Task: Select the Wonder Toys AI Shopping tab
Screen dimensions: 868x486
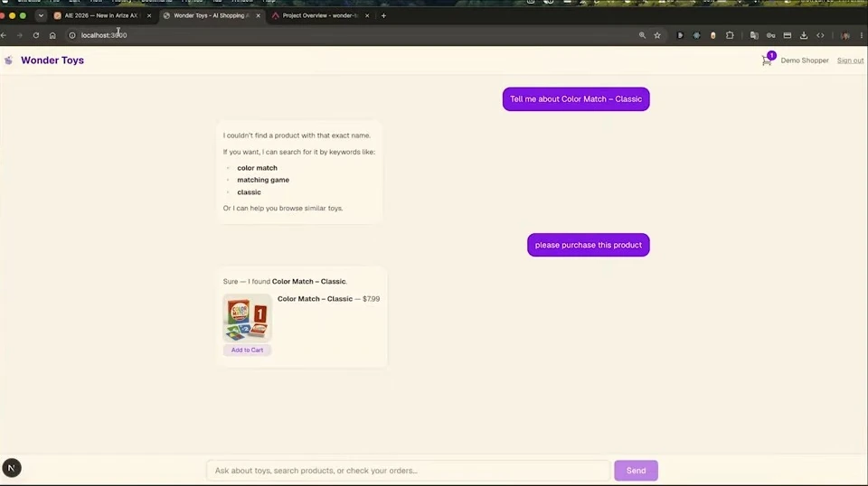Action: 211,15
